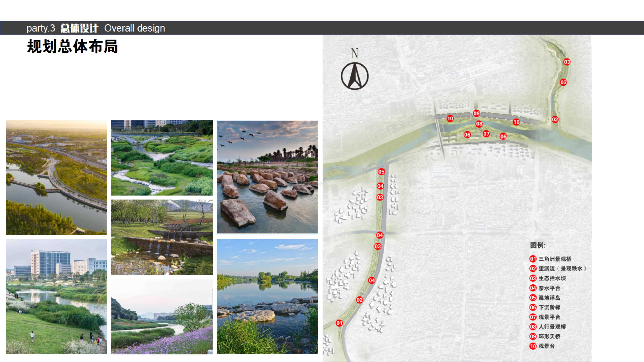Select legend label 下沉阶梯
Image resolution: width=644 pixels, height=362 pixels.
click(549, 307)
